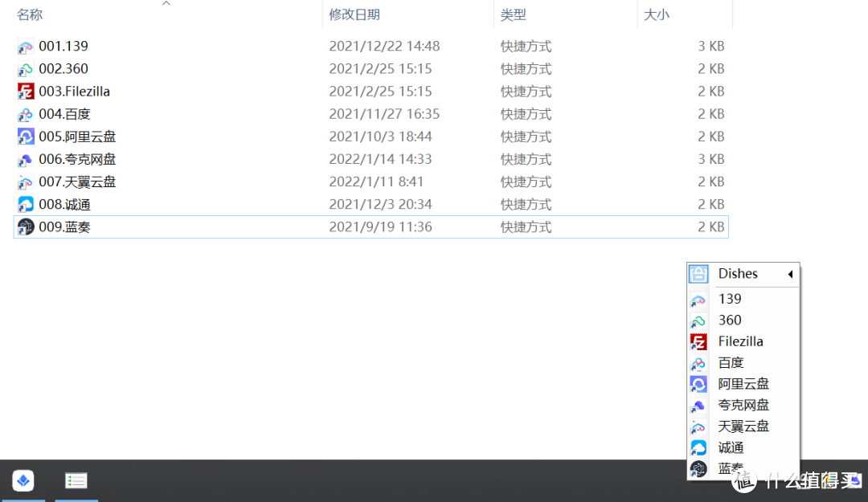Open the blue diamond app on taskbar
The width and height of the screenshot is (868, 502).
23,480
